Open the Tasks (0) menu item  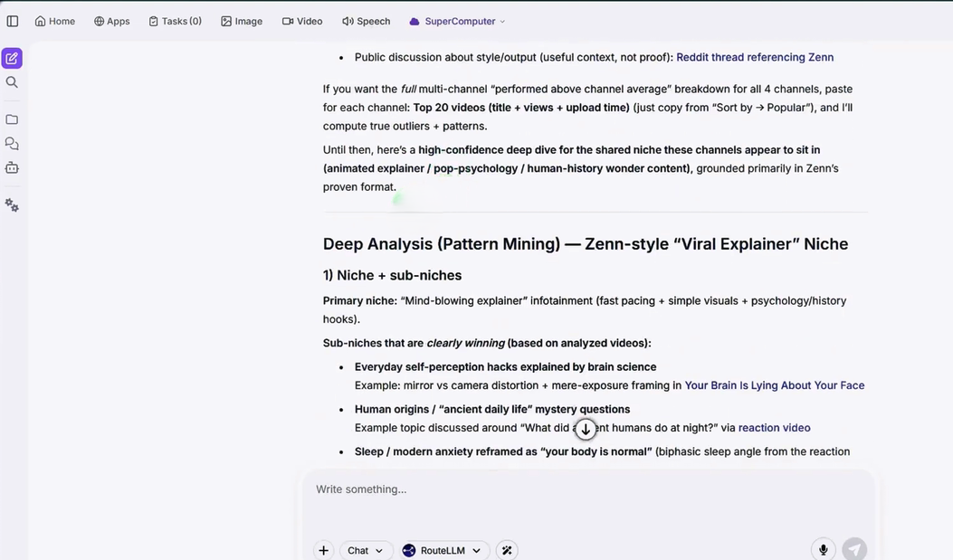point(175,21)
